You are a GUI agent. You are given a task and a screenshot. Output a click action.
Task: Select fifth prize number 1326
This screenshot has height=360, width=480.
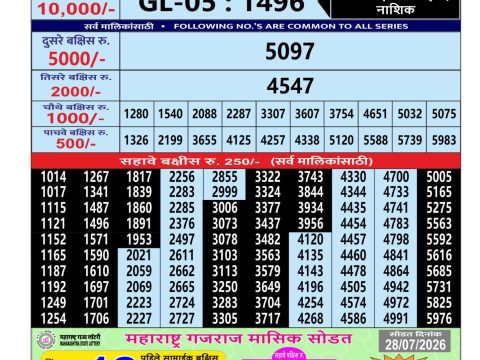[136, 140]
